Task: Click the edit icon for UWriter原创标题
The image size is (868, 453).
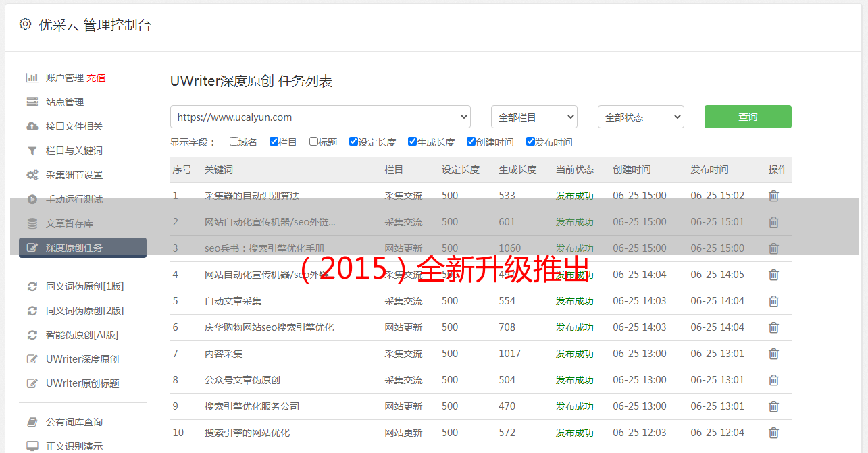Action: point(32,383)
